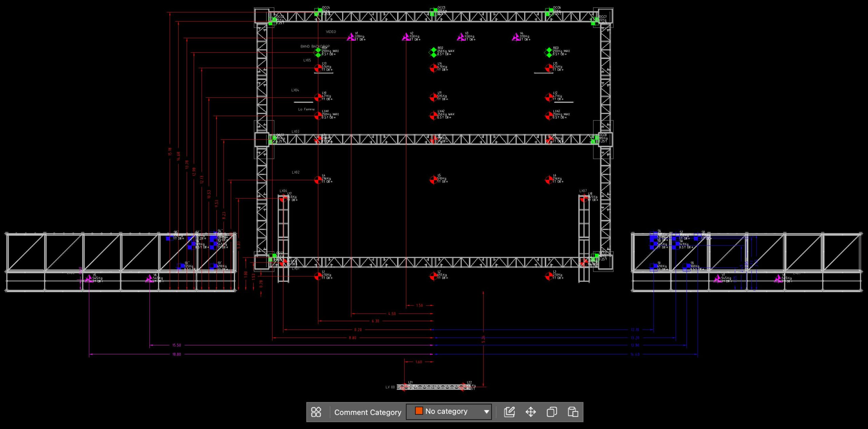Select the move arrows icon

531,412
